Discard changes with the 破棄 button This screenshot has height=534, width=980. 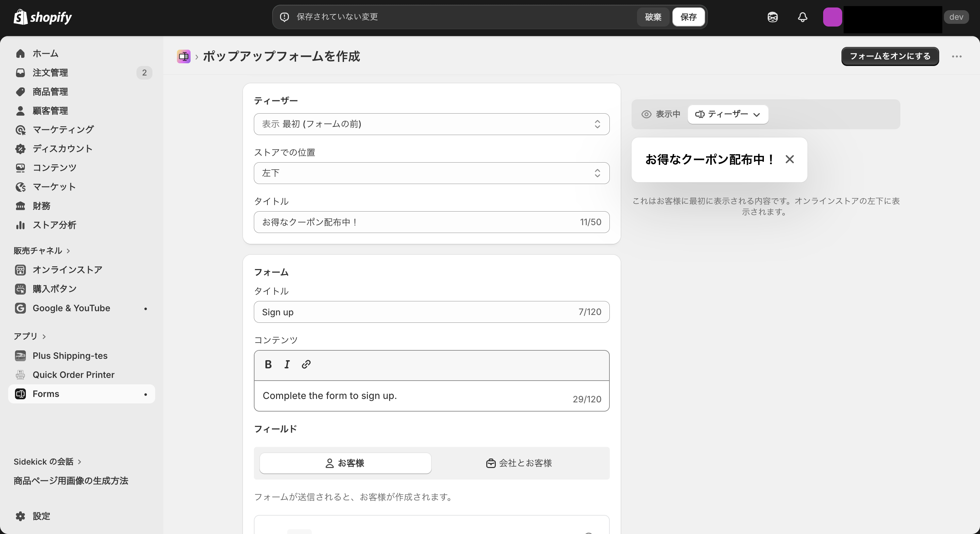pos(653,17)
